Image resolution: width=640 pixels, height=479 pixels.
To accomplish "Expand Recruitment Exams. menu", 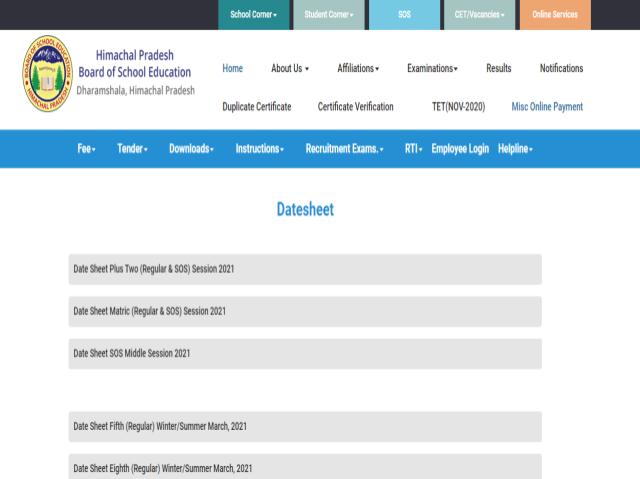I will point(344,149).
